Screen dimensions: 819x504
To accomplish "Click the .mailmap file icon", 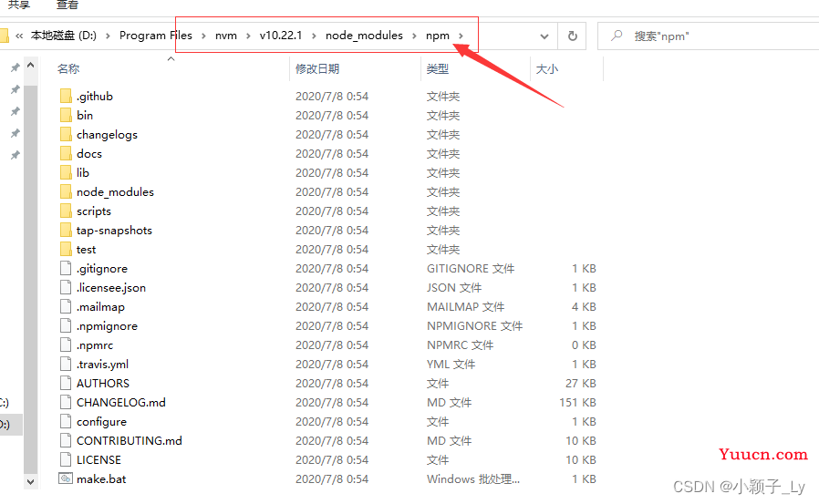I will click(x=66, y=307).
